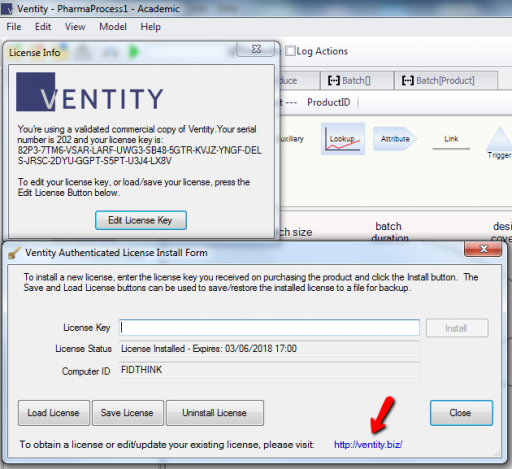Viewport: 512px width, 469px height.
Task: Switch to the Batch[] tab
Action: coord(357,80)
